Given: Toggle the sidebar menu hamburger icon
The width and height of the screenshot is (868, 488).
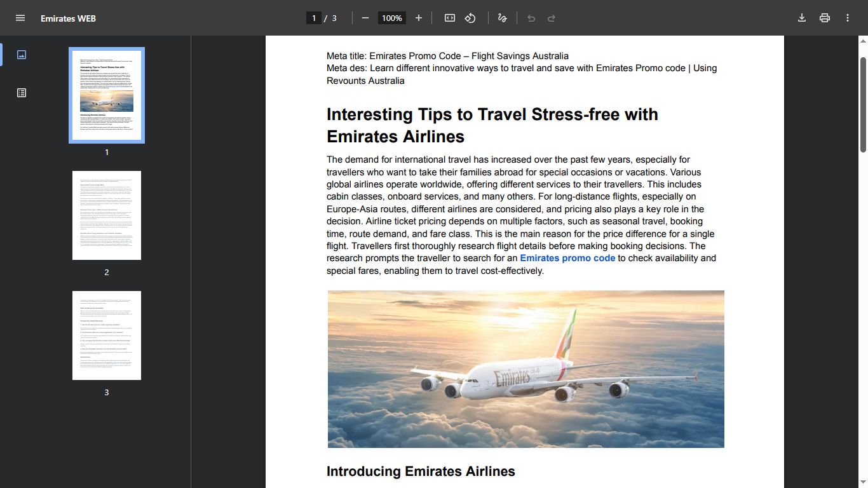Looking at the screenshot, I should [x=20, y=18].
